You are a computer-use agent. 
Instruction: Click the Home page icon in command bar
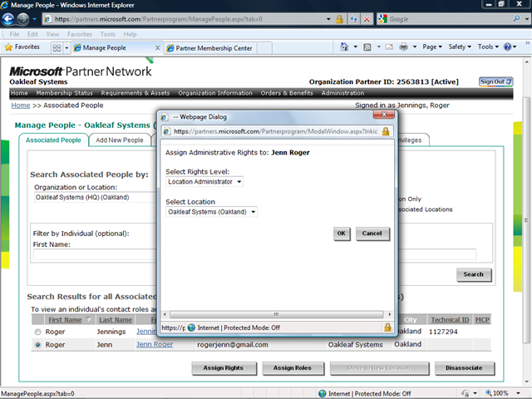[344, 47]
